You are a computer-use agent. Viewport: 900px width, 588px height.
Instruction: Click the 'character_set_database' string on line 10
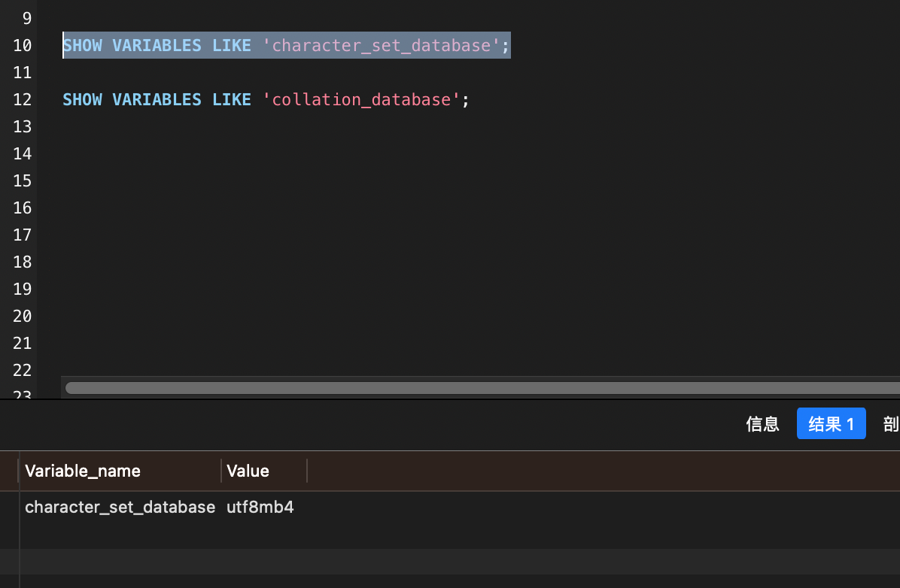pos(382,46)
